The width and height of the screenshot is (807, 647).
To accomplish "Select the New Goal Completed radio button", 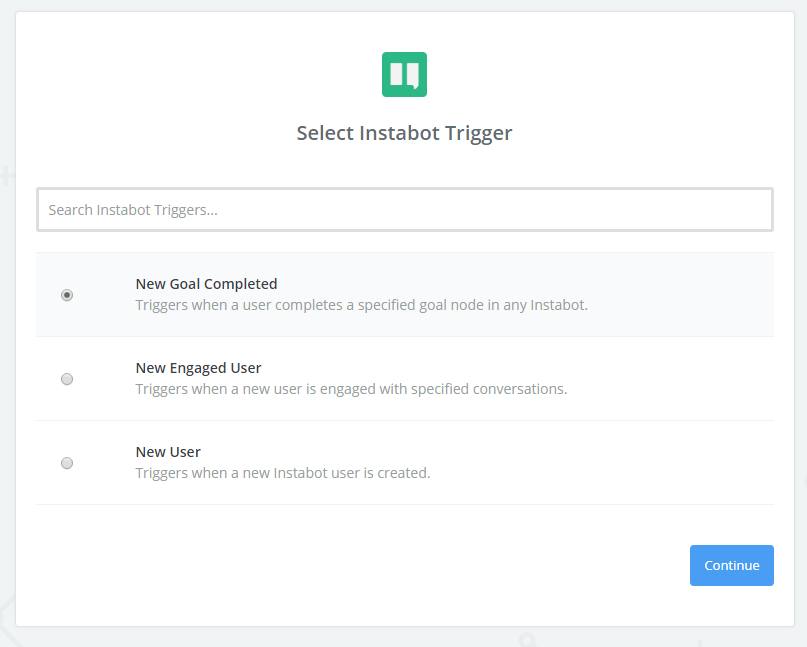I will pos(67,295).
